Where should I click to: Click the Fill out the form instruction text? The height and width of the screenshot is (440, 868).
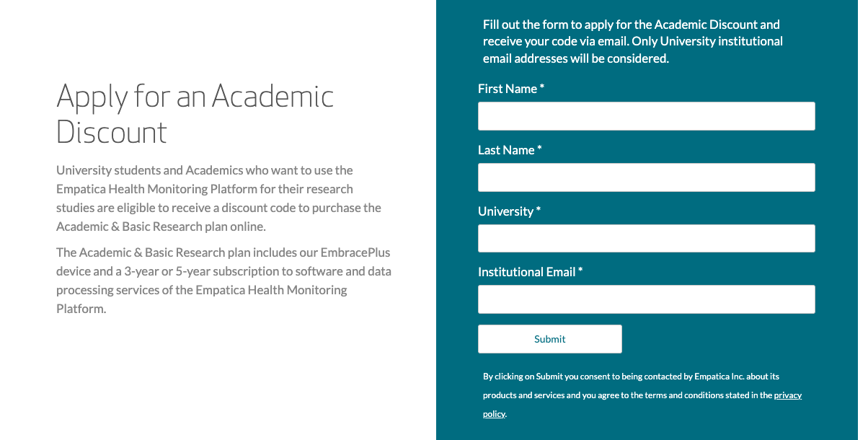tap(633, 42)
